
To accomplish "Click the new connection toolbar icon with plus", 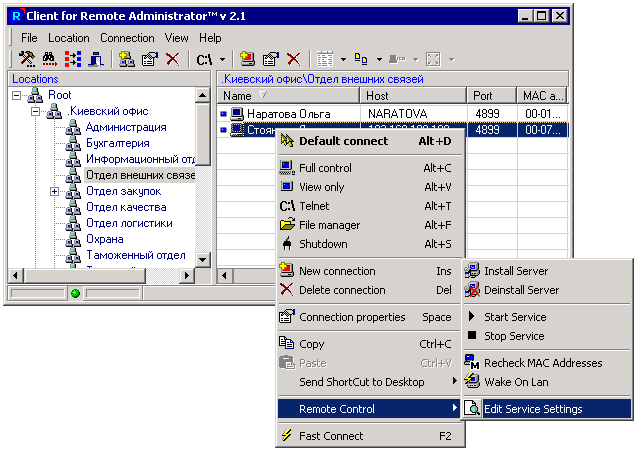I will pos(247,59).
